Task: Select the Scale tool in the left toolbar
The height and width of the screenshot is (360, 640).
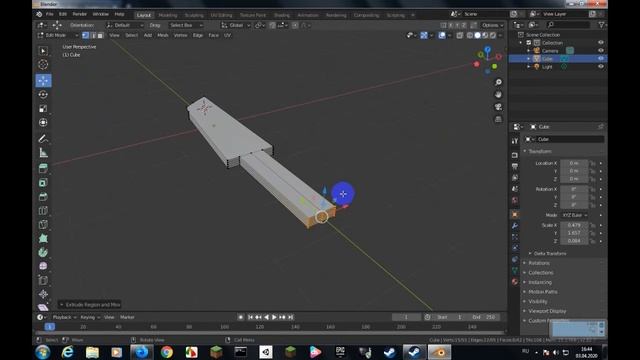Action: coord(43,109)
